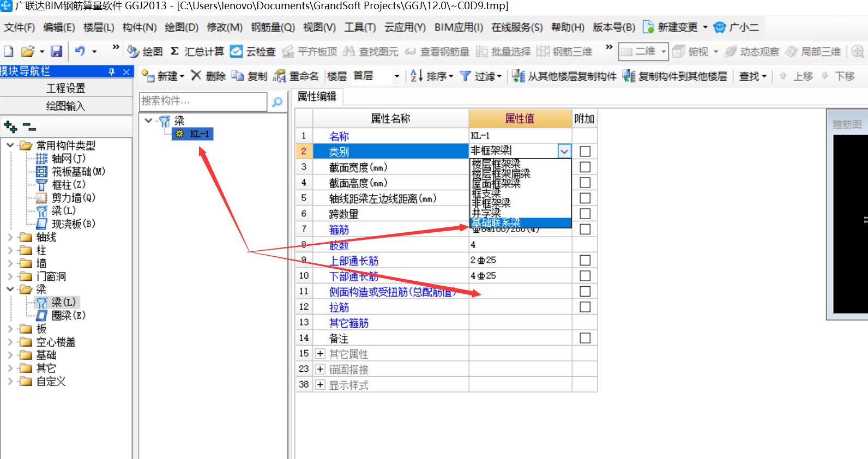Viewport: 868px width, 459px height.
Task: Expand 锚固搭接 row
Action: (x=320, y=369)
